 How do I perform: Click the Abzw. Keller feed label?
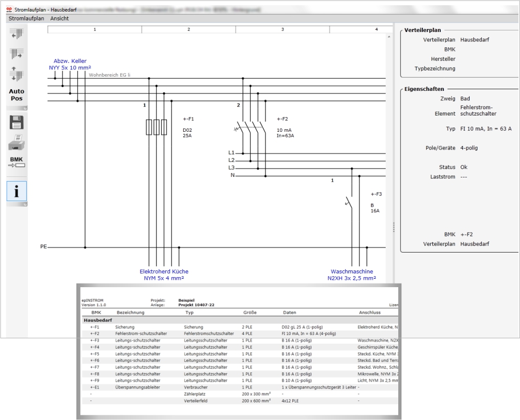(x=70, y=65)
